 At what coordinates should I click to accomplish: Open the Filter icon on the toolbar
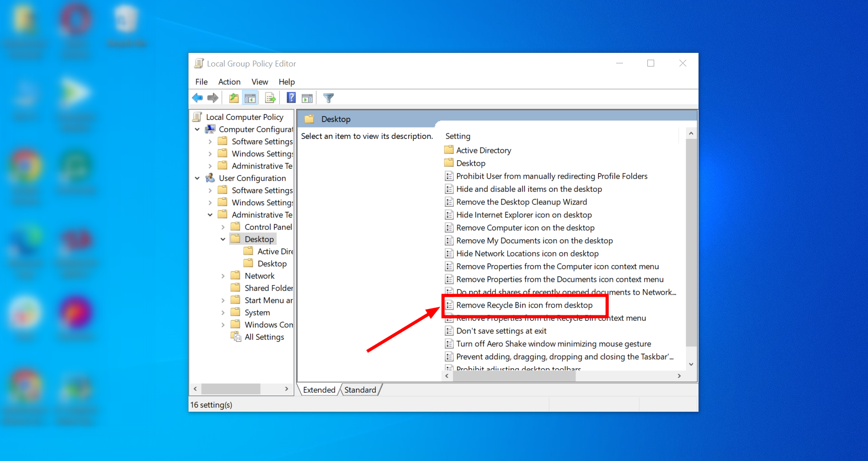(328, 97)
